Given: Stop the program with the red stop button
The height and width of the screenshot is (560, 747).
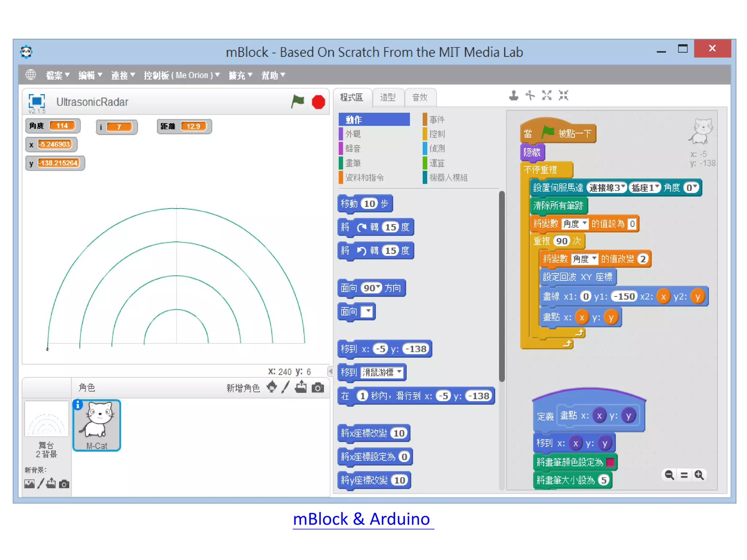Looking at the screenshot, I should [318, 102].
